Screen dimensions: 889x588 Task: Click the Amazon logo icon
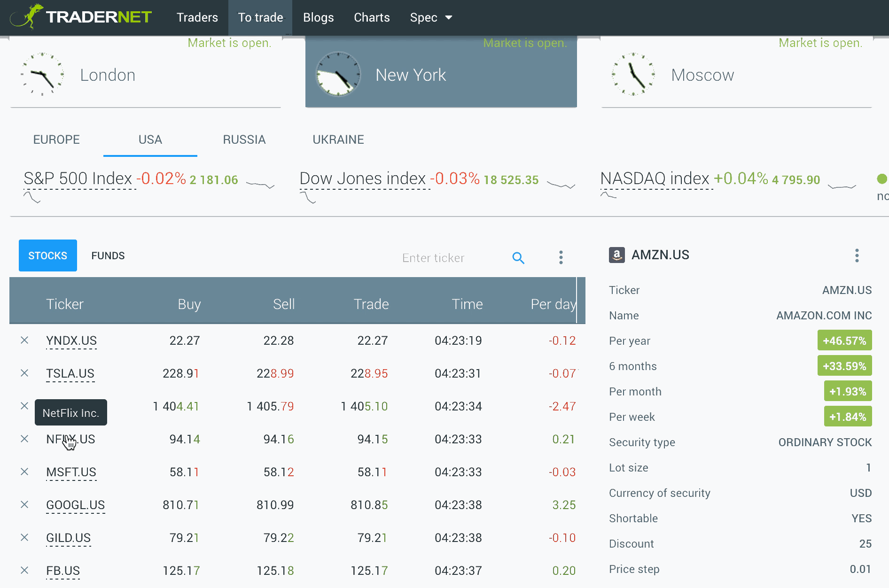(617, 255)
